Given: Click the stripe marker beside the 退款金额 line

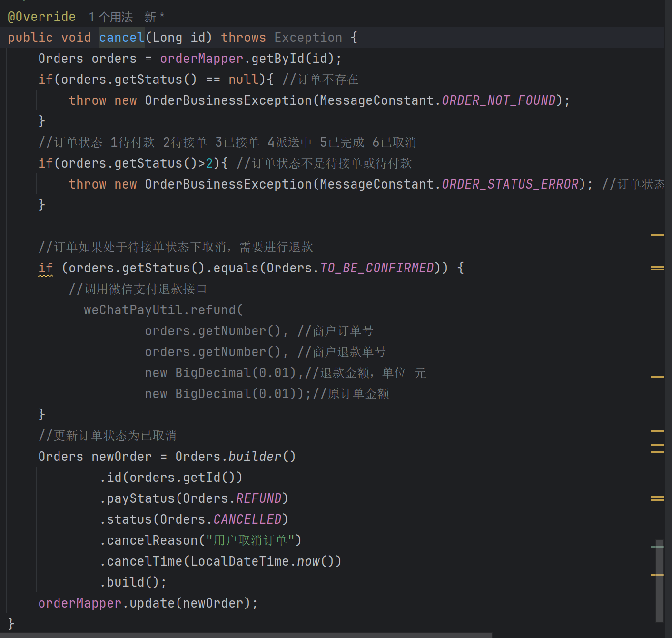Looking at the screenshot, I should coord(658,377).
